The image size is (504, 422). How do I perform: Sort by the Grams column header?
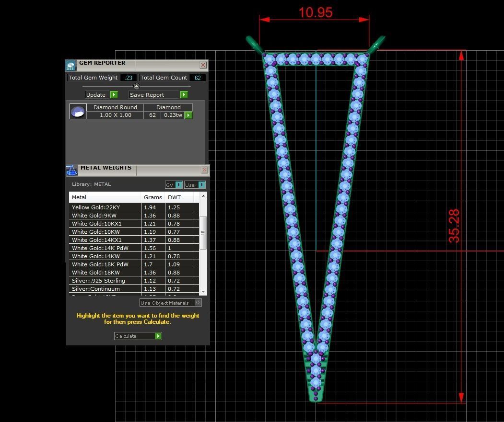pos(152,197)
